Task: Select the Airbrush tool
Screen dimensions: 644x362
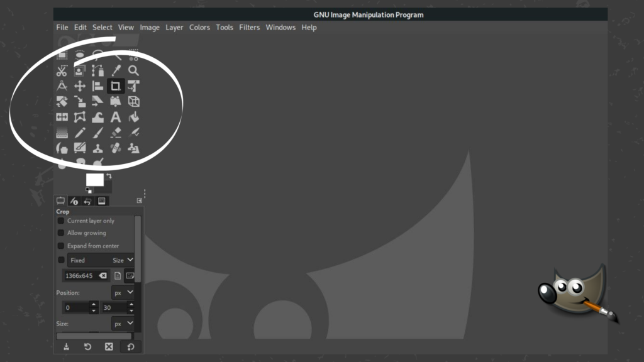Action: (133, 133)
